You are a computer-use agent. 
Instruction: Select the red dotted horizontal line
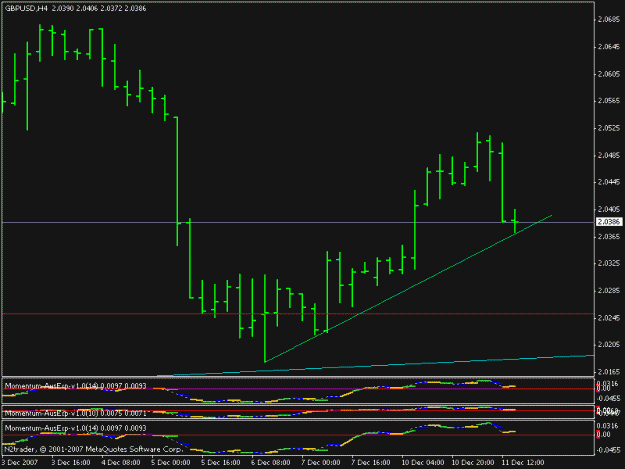298,314
